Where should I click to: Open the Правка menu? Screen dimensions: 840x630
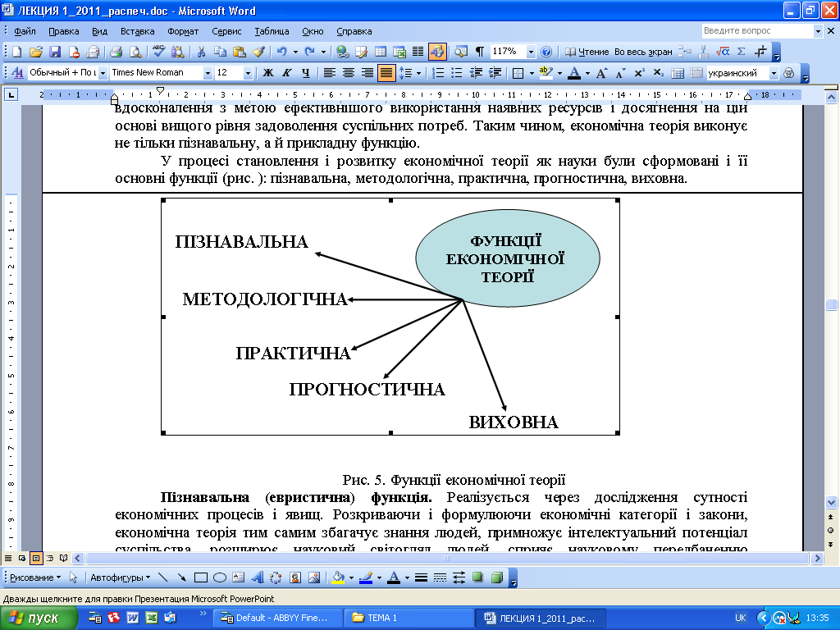click(x=64, y=31)
